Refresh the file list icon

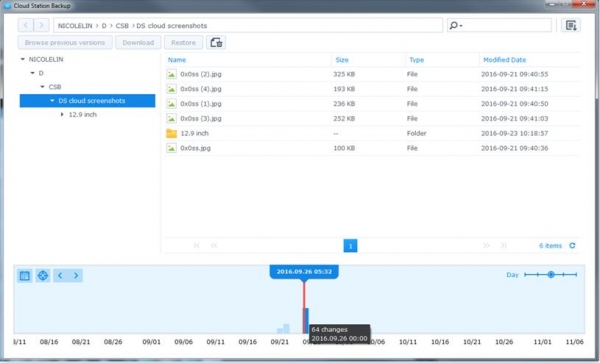point(572,246)
